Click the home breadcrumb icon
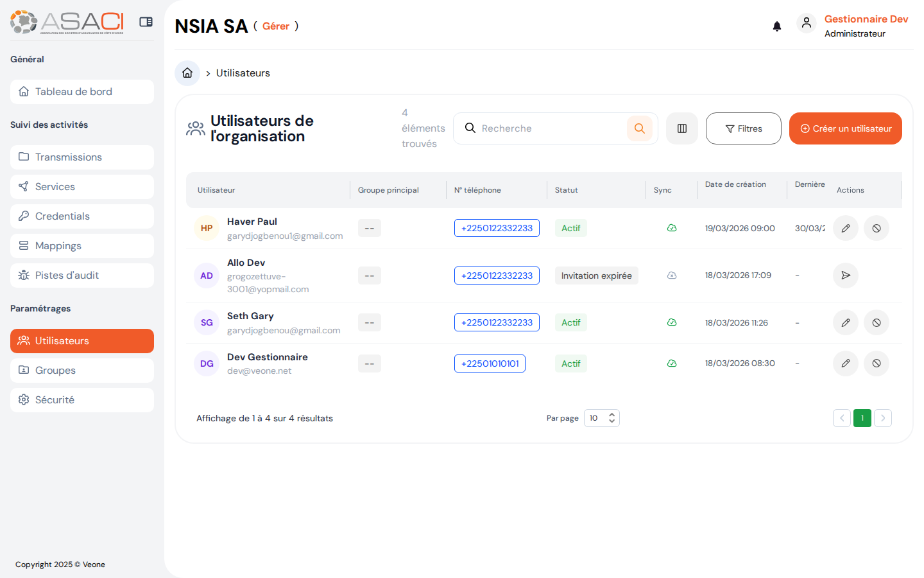 tap(187, 73)
